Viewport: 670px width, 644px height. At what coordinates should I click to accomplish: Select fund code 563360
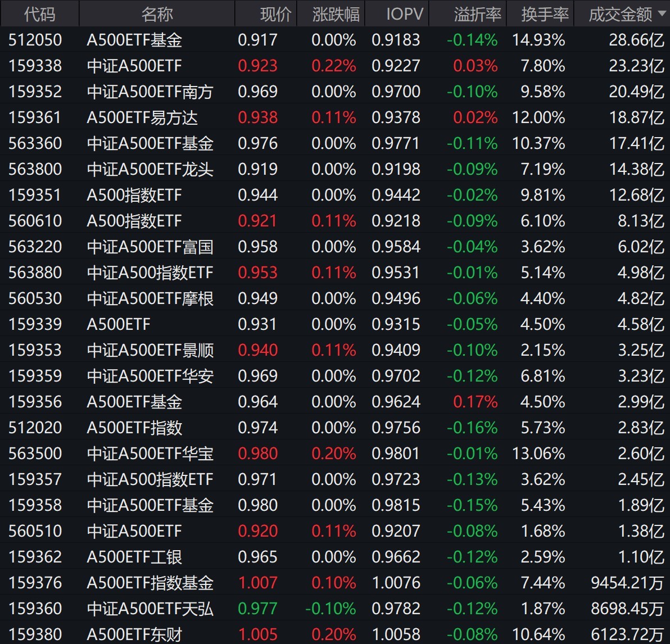coord(35,144)
